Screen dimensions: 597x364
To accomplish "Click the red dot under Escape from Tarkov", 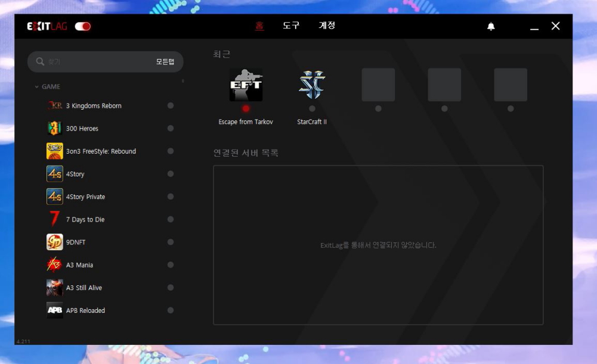I will pos(246,109).
